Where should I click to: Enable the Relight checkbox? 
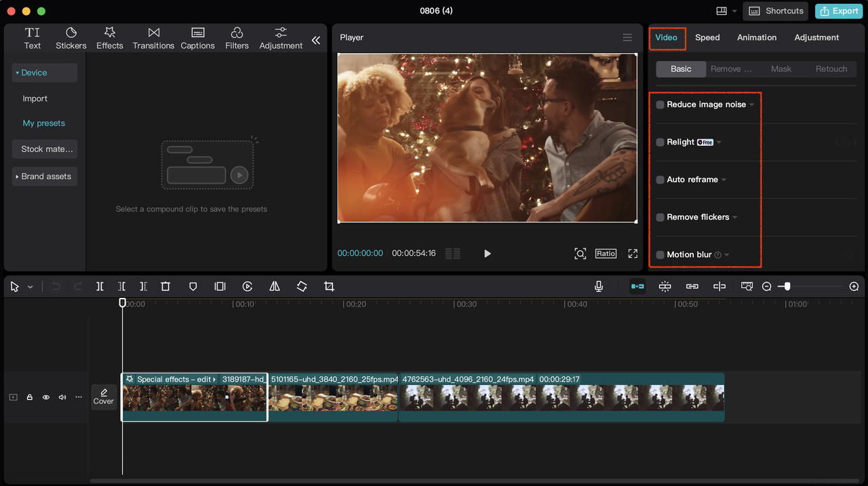point(660,143)
